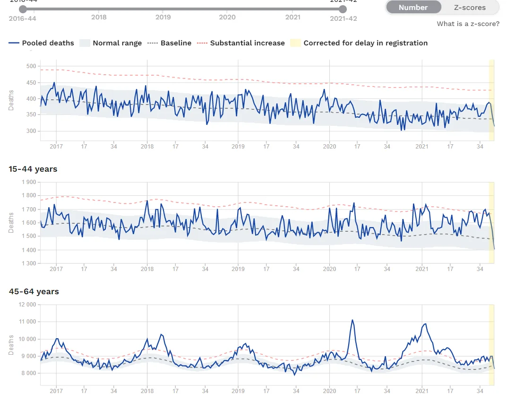The width and height of the screenshot is (532, 403).
Task: Click the yellow Corrected for delay swatch
Action: point(295,43)
